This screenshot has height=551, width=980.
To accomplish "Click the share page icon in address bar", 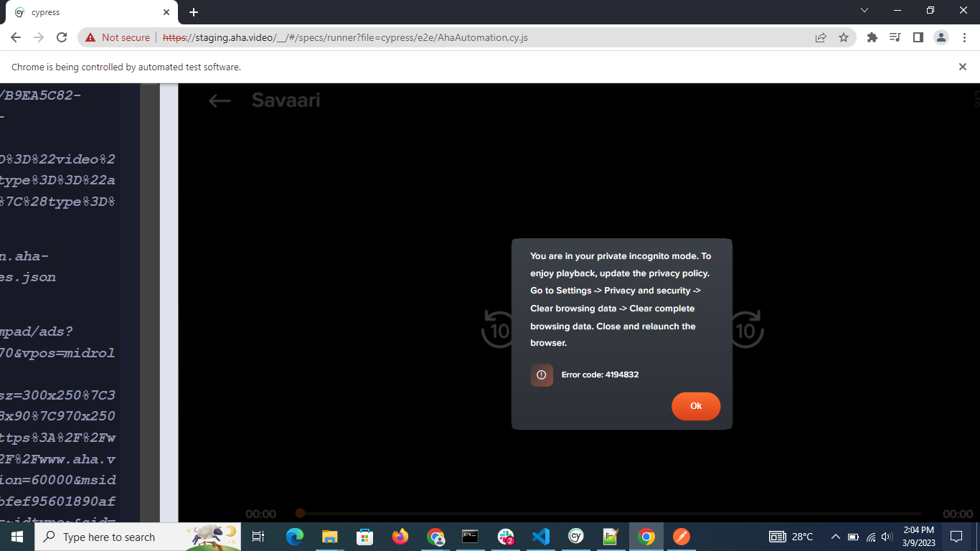I will click(821, 37).
